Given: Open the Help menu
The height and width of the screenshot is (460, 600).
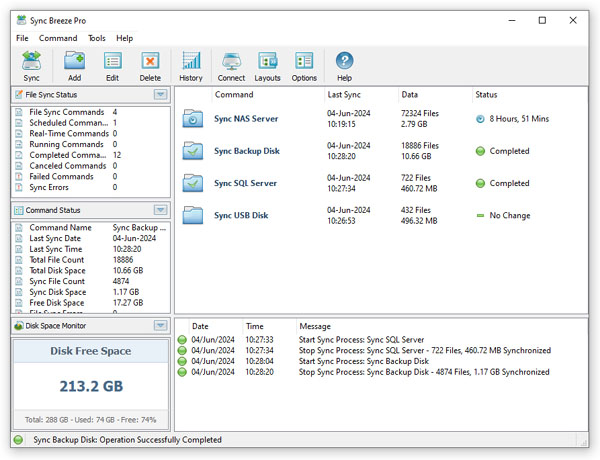Looking at the screenshot, I should point(125,38).
